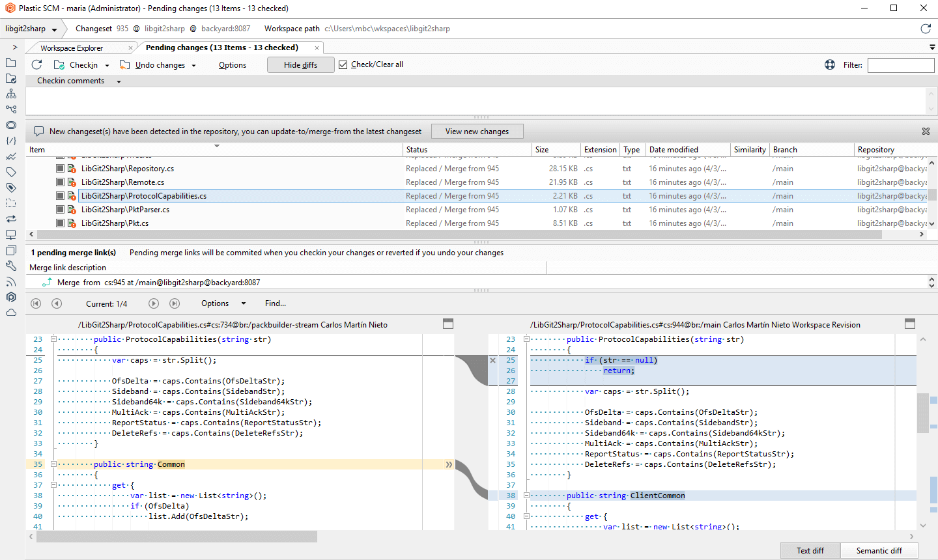Collapse left Common property fold
The width and height of the screenshot is (938, 560).
pyautogui.click(x=53, y=464)
